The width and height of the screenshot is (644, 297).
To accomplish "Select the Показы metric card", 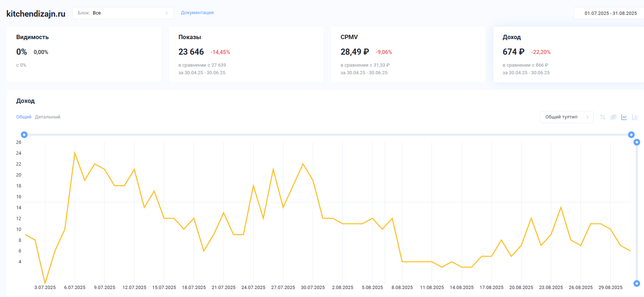I will [246, 54].
